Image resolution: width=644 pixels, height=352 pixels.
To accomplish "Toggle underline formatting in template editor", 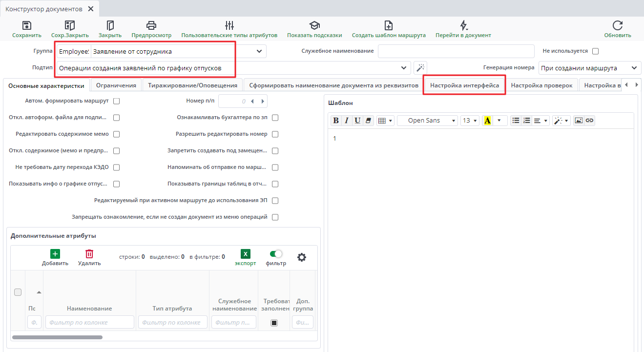I will (x=358, y=121).
